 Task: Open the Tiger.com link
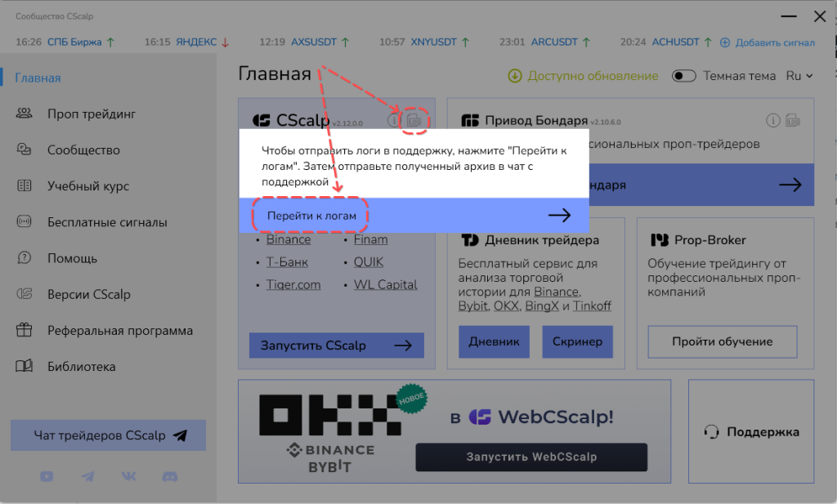coord(293,284)
